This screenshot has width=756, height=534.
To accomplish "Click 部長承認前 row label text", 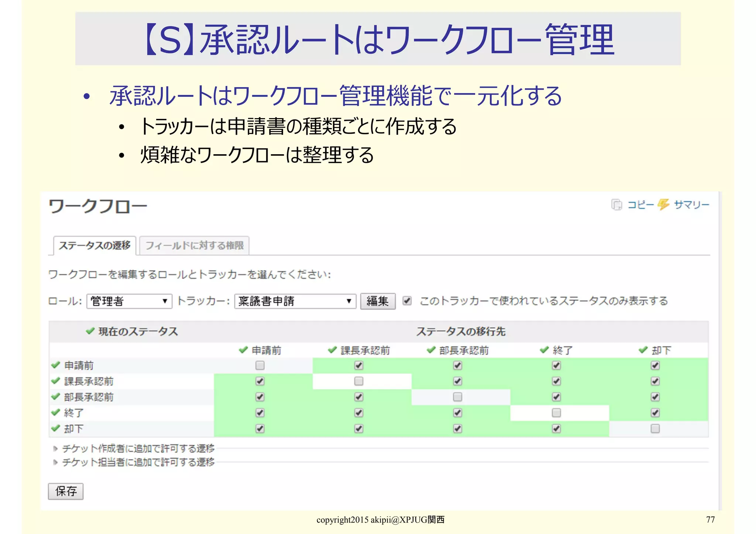I will point(89,397).
